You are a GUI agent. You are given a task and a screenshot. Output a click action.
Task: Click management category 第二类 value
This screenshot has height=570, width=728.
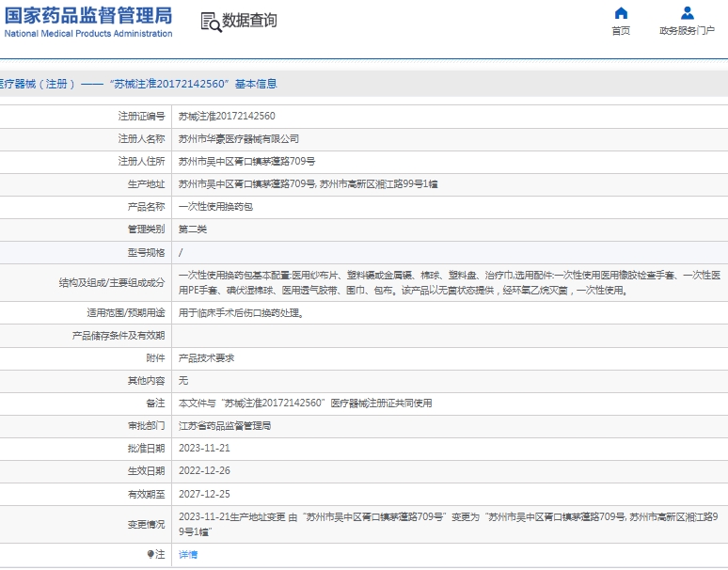(193, 229)
